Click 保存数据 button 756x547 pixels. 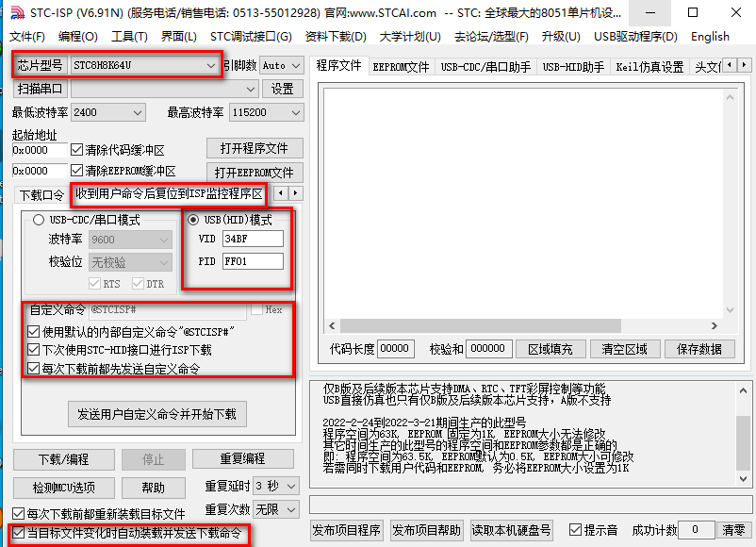(699, 349)
